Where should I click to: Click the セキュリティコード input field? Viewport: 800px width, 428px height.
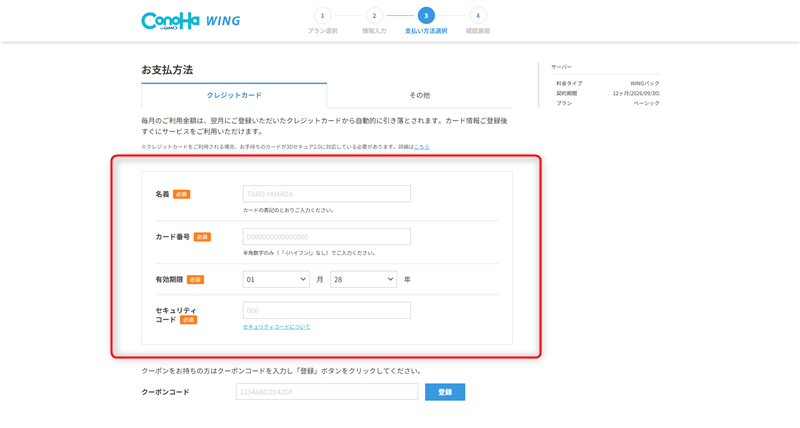326,311
